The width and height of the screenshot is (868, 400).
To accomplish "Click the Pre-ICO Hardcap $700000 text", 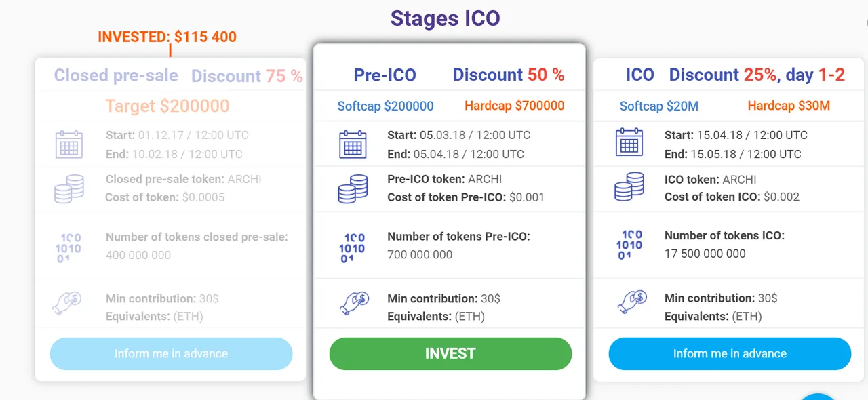I will 515,106.
